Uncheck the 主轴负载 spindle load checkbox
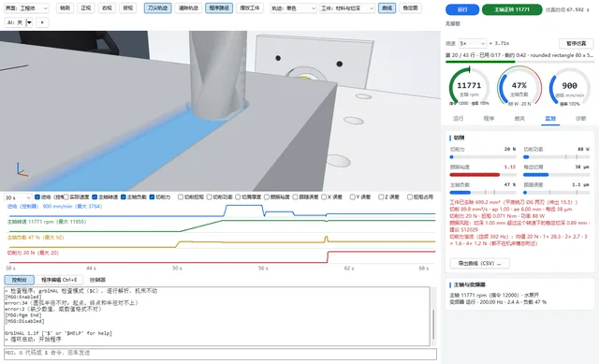Viewport: 599px width, 364px height. point(124,197)
